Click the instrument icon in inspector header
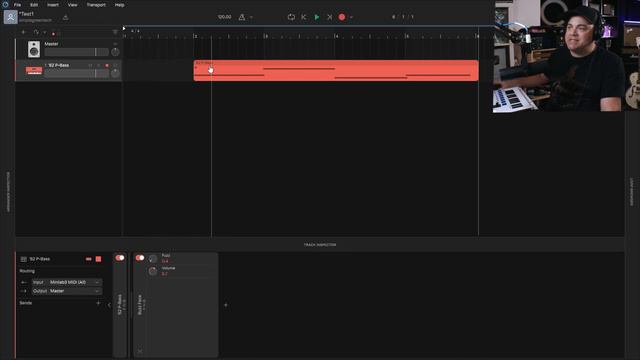This screenshot has width=640, height=360. [x=89, y=259]
